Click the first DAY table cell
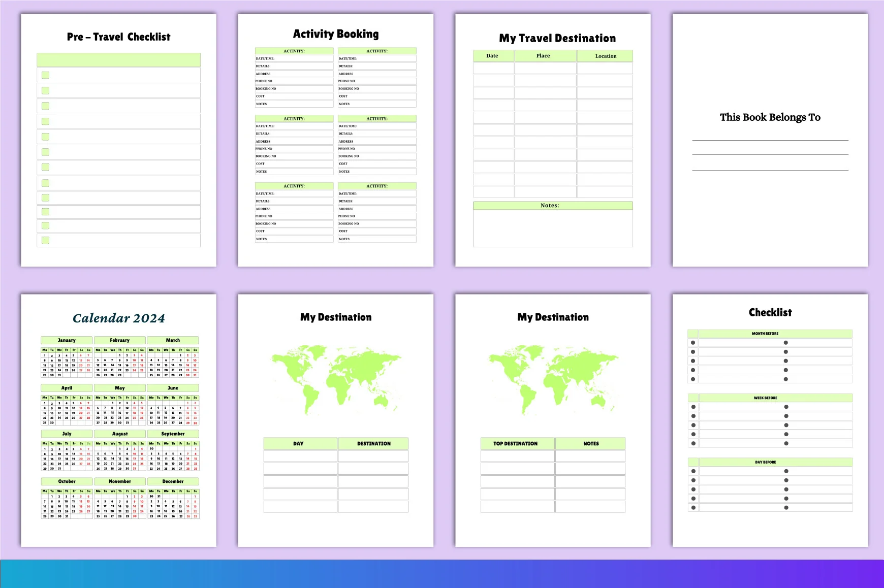Screen dimensions: 884x588 click(300, 456)
